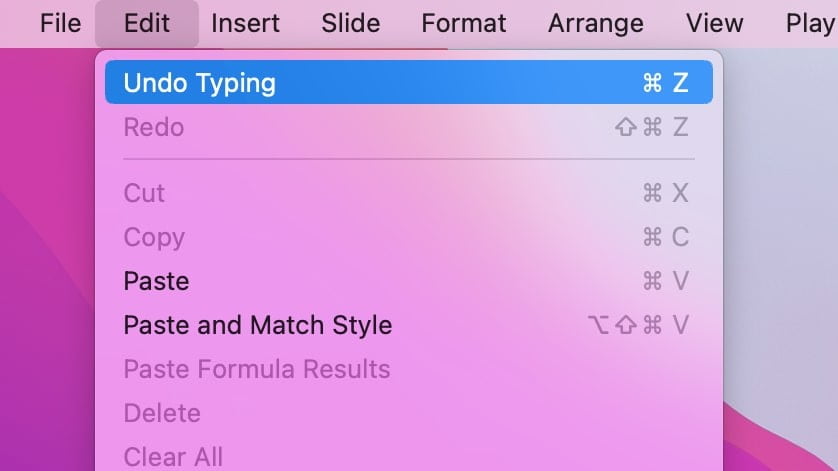Choose Paste Formula Results entry
838x471 pixels.
click(409, 369)
